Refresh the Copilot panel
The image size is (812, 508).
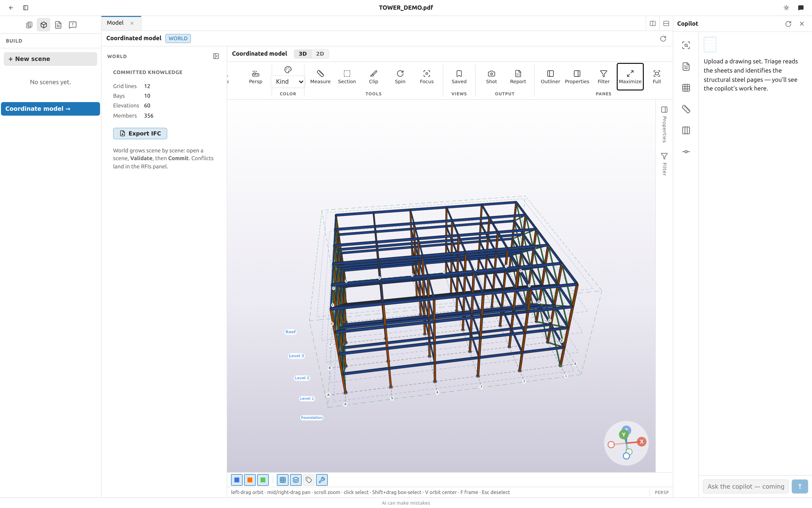point(788,23)
